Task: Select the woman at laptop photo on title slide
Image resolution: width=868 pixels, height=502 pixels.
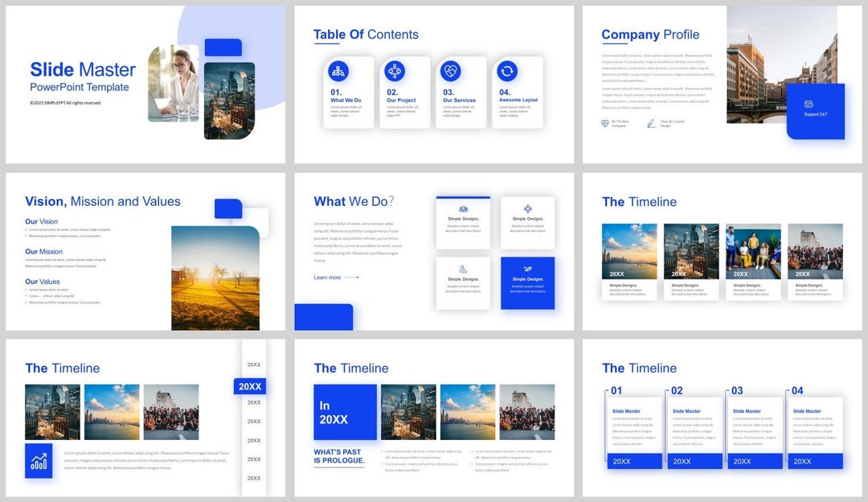Action: click(174, 83)
